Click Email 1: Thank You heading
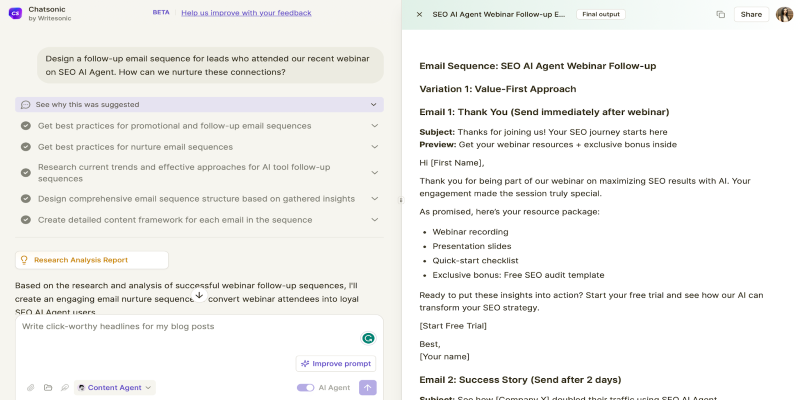This screenshot has width=800, height=400. (x=544, y=112)
